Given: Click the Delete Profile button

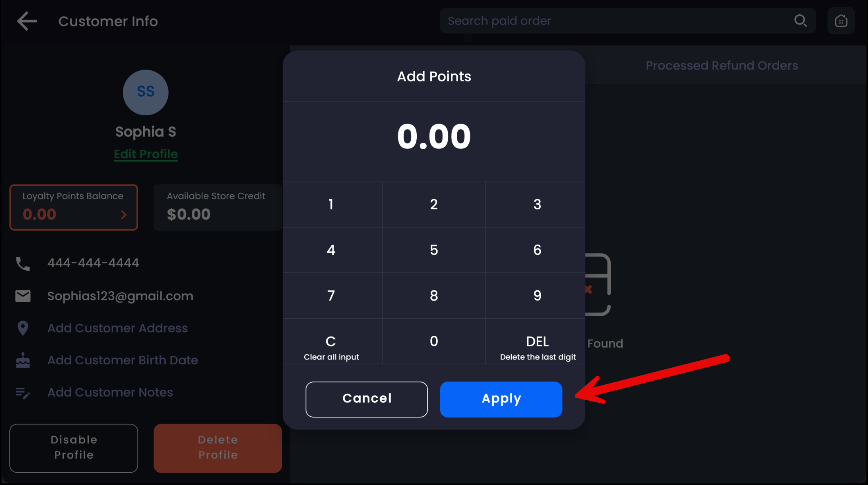Looking at the screenshot, I should (x=218, y=448).
